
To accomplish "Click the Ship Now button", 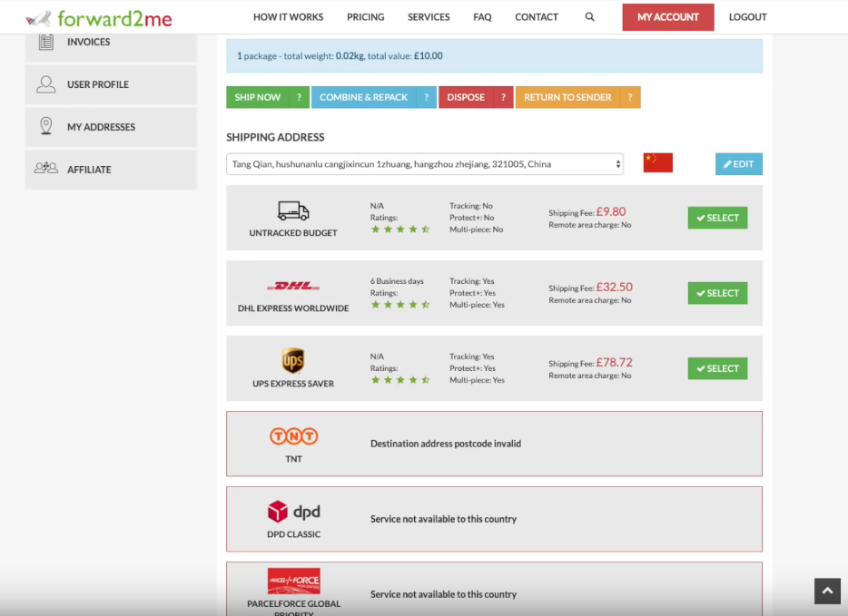I will coord(258,97).
